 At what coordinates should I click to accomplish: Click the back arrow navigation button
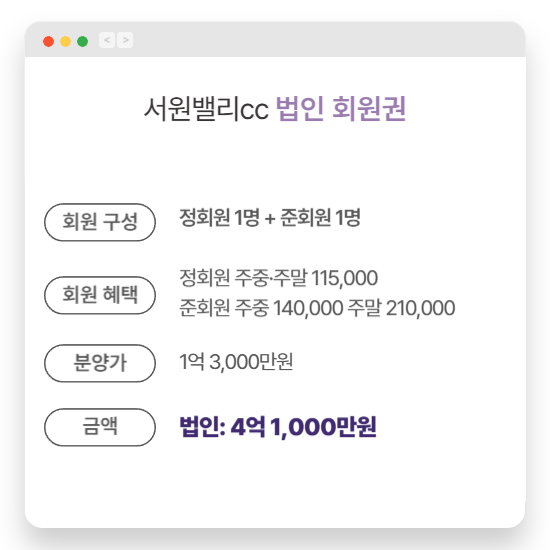point(107,40)
